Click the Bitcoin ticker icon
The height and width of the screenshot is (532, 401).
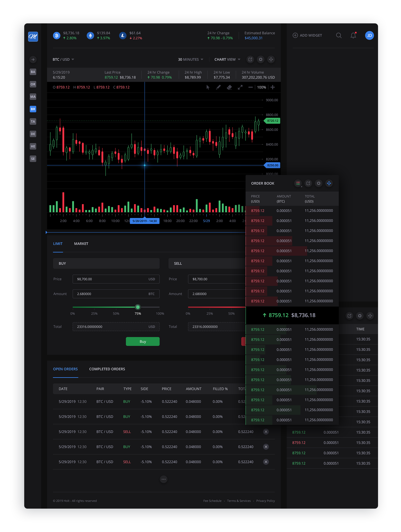[x=57, y=36]
